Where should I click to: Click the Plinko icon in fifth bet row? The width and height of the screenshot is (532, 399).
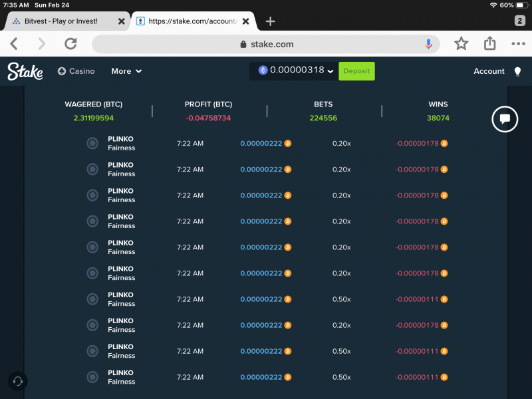pyautogui.click(x=92, y=247)
